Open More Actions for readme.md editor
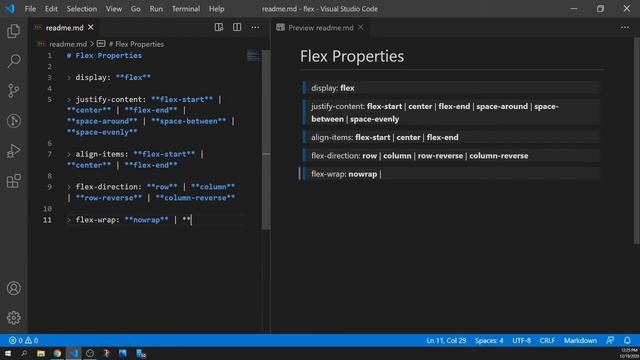This screenshot has width=640, height=360. click(x=255, y=27)
